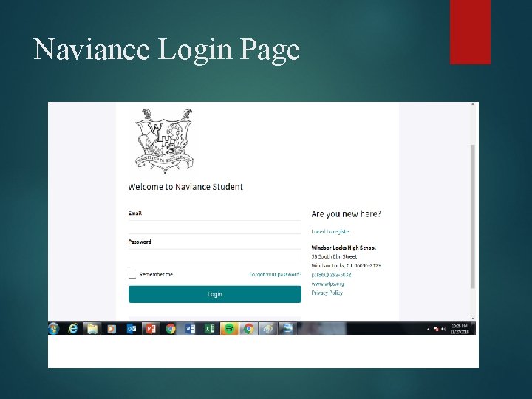Click the Windsor Locks High School name
Screen dimensions: 532x399
tap(344, 248)
